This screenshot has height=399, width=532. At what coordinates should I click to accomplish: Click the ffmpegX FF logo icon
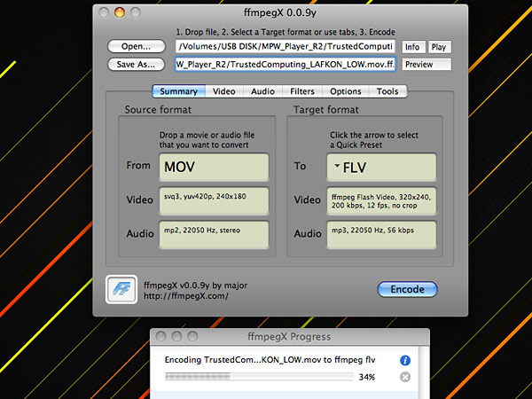coord(121,289)
